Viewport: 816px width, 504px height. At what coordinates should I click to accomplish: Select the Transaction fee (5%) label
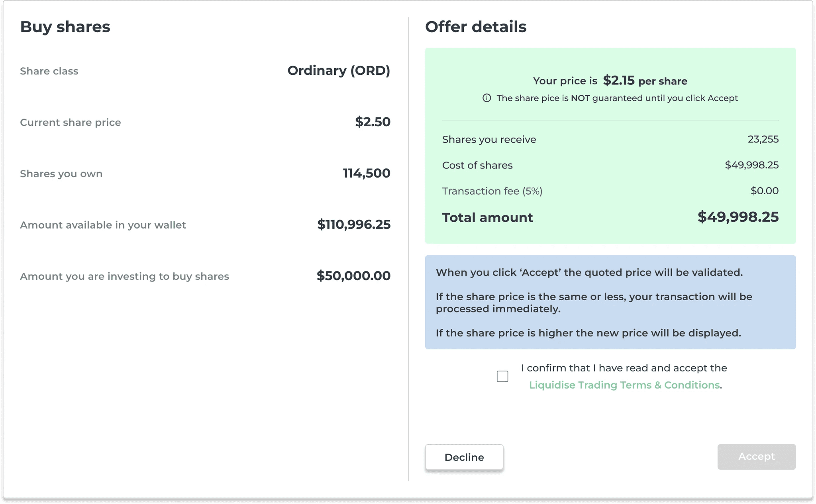[492, 191]
